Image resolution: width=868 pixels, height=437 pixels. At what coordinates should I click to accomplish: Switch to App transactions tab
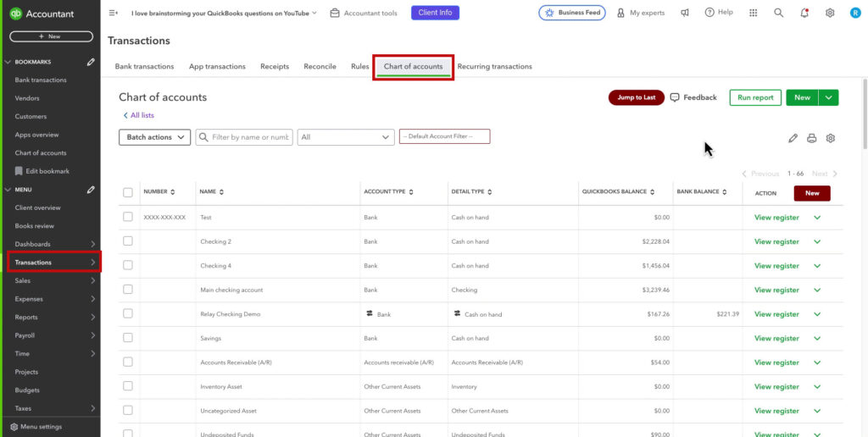point(217,66)
